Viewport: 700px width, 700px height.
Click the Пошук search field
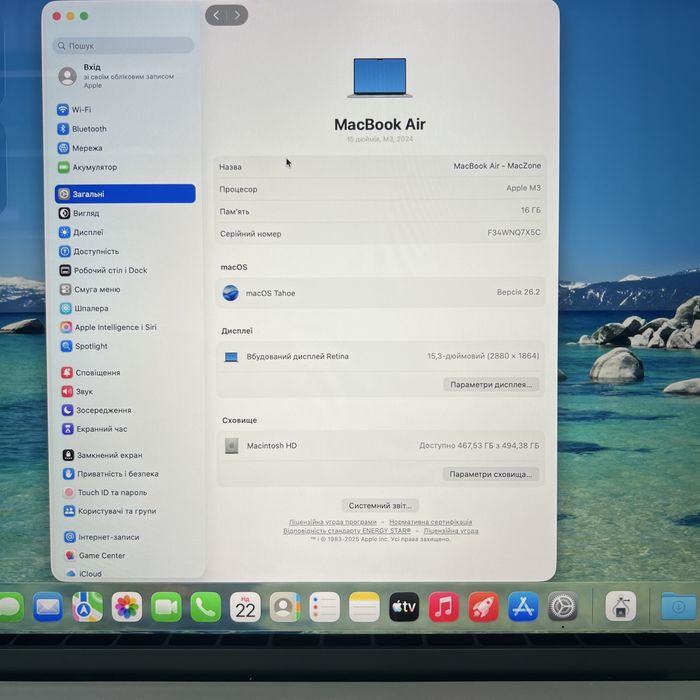(x=123, y=46)
